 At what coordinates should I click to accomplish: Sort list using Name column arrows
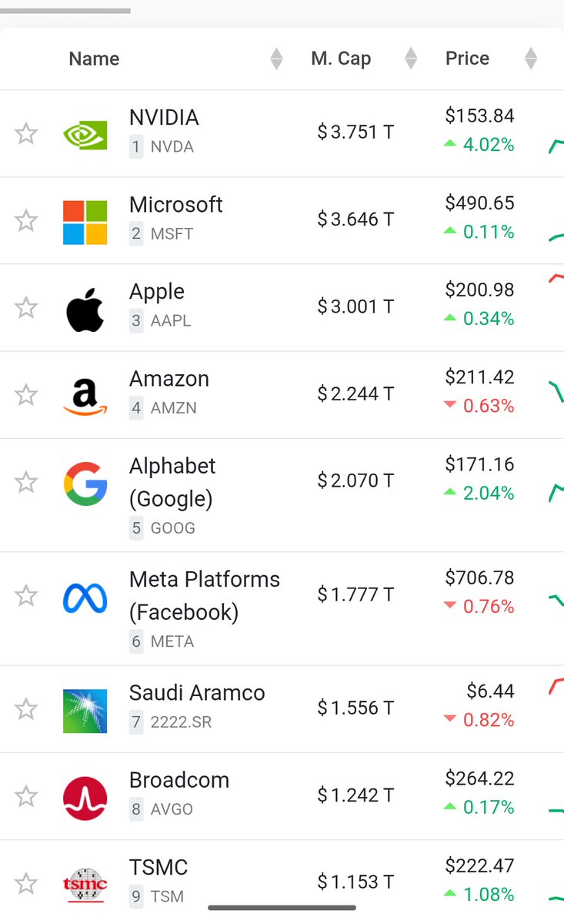(276, 59)
